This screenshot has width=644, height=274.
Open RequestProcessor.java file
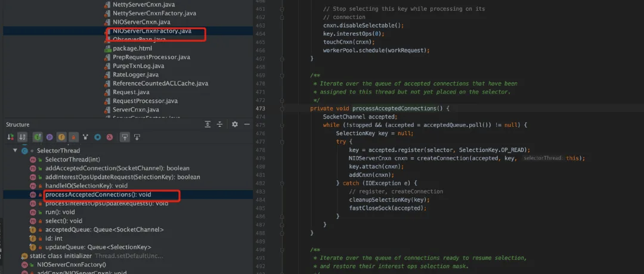[145, 101]
